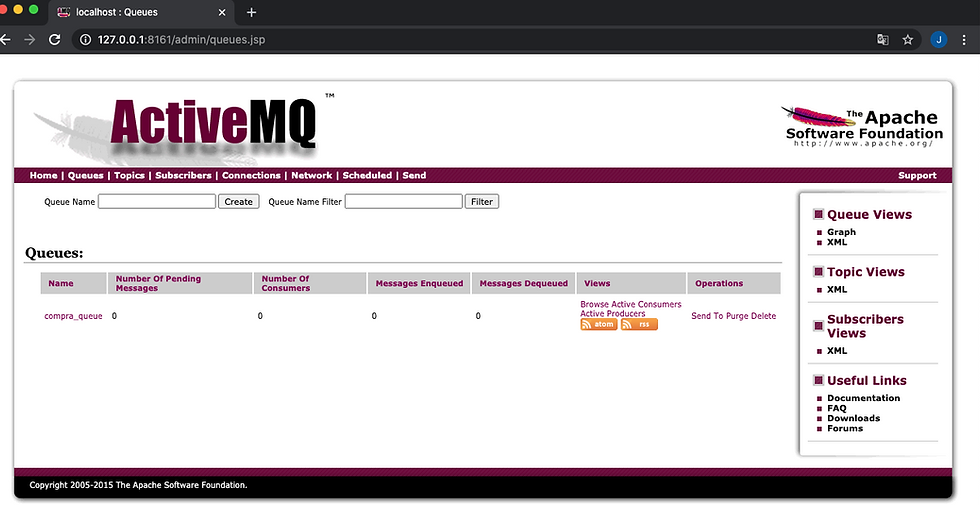The height and width of the screenshot is (505, 980).
Task: Click the site info icon in address bar
Action: point(86,39)
